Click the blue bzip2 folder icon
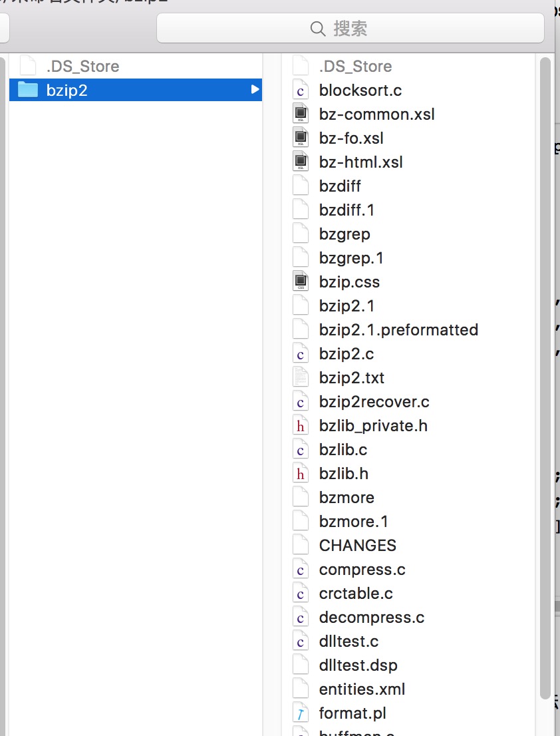560x736 pixels. click(27, 90)
